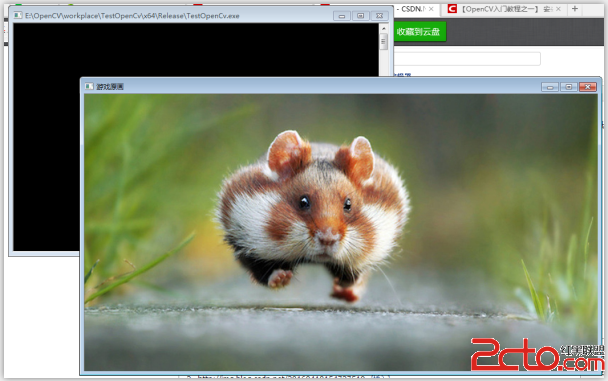This screenshot has width=608, height=381.
Task: Open the 游戏原画 window system menu icon
Action: pyautogui.click(x=89, y=86)
